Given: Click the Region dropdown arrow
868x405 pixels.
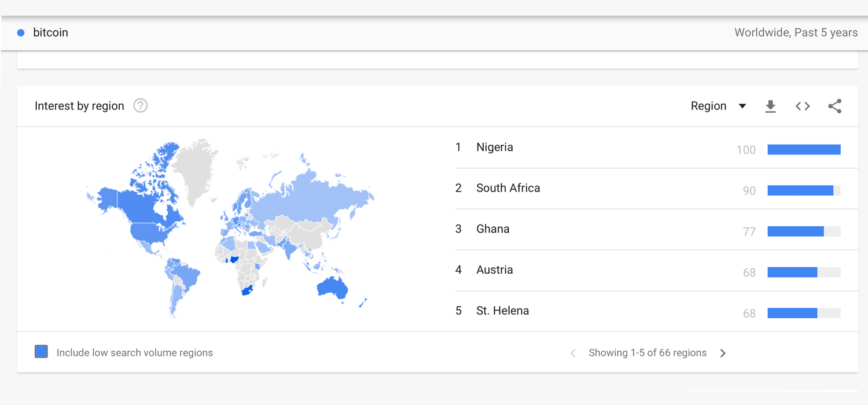Looking at the screenshot, I should (742, 106).
